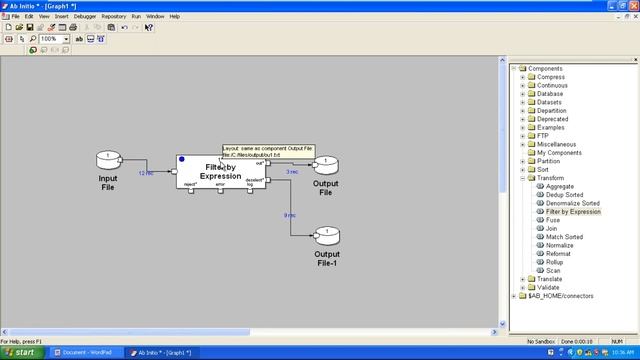Click the canvas vertical scrollbar down arrow
The height and width of the screenshot is (360, 640).
coord(502,324)
